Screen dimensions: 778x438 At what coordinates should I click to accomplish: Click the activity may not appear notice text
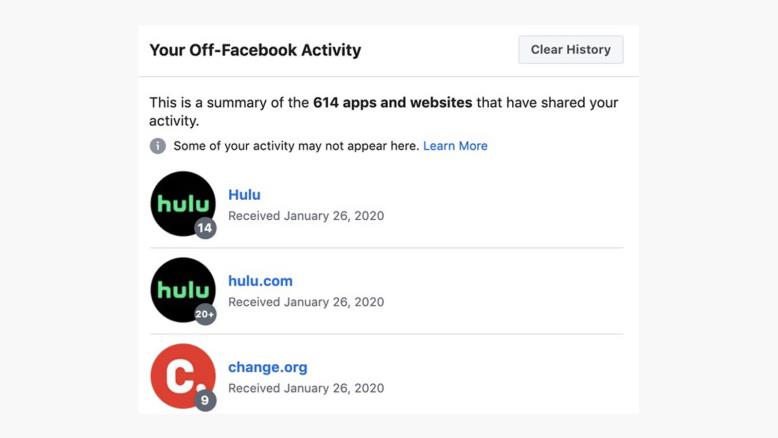tap(295, 146)
